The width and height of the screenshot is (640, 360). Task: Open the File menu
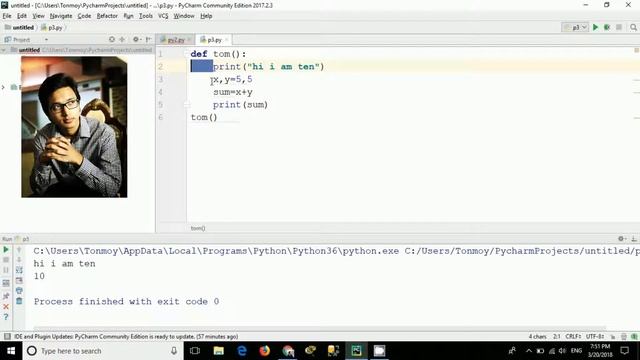7,16
